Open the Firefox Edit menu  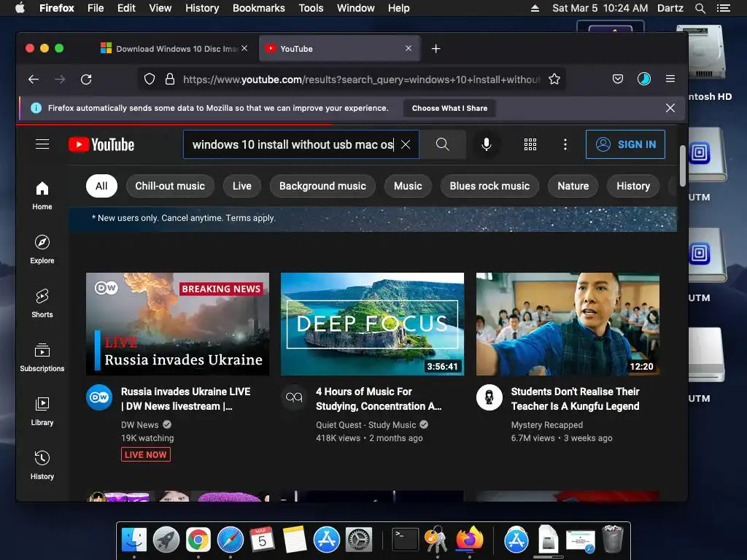126,8
